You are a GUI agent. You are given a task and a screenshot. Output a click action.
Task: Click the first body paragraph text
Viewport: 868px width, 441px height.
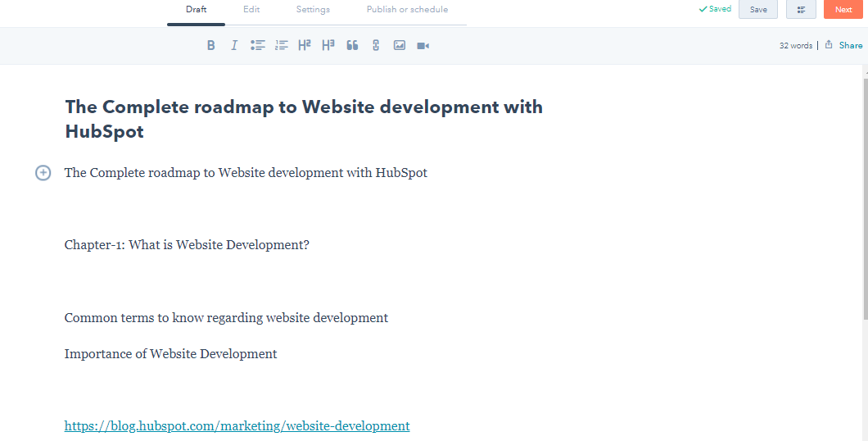point(246,173)
